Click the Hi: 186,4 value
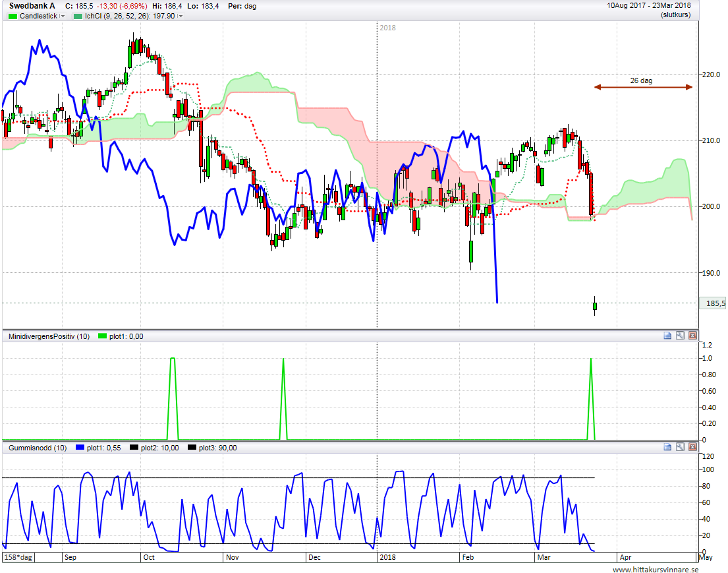Screen dimensions: 728x573 [167, 6]
